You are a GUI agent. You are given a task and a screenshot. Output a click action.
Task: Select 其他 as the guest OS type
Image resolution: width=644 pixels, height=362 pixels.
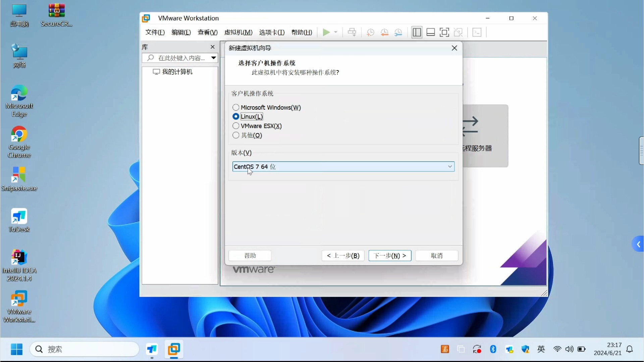tap(236, 135)
